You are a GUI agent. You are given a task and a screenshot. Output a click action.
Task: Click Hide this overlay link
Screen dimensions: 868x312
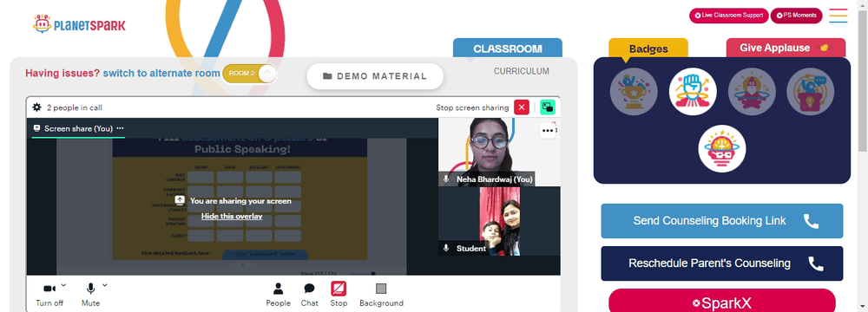pyautogui.click(x=232, y=217)
